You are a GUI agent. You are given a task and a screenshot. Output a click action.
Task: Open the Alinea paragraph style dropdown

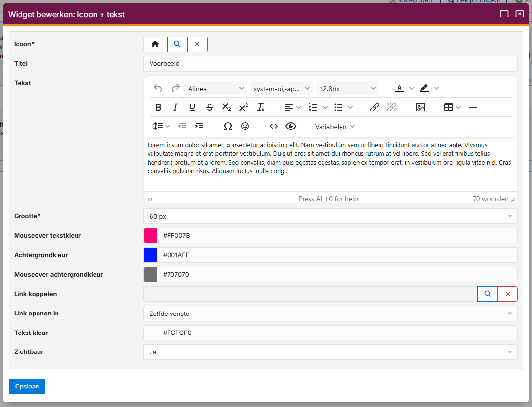tap(216, 89)
